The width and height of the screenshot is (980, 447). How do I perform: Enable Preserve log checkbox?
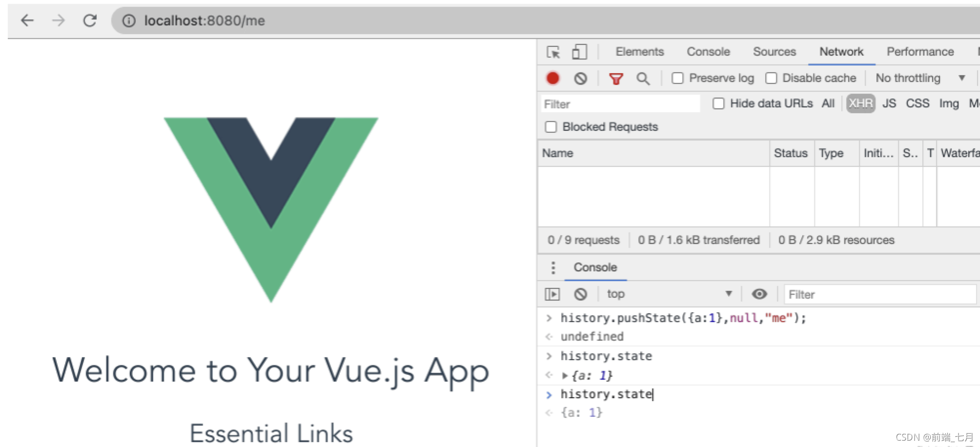677,78
